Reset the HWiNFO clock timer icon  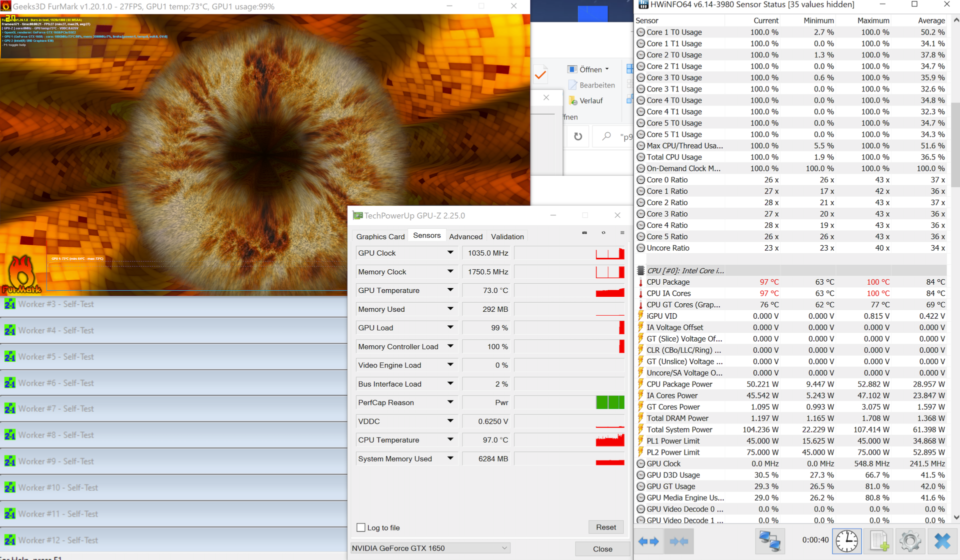coord(846,542)
